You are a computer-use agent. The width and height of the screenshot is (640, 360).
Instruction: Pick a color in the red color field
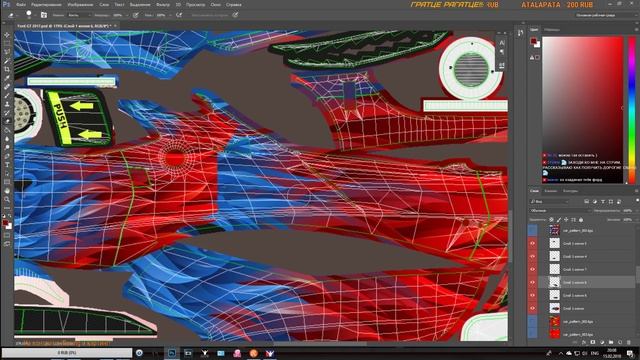point(582,109)
